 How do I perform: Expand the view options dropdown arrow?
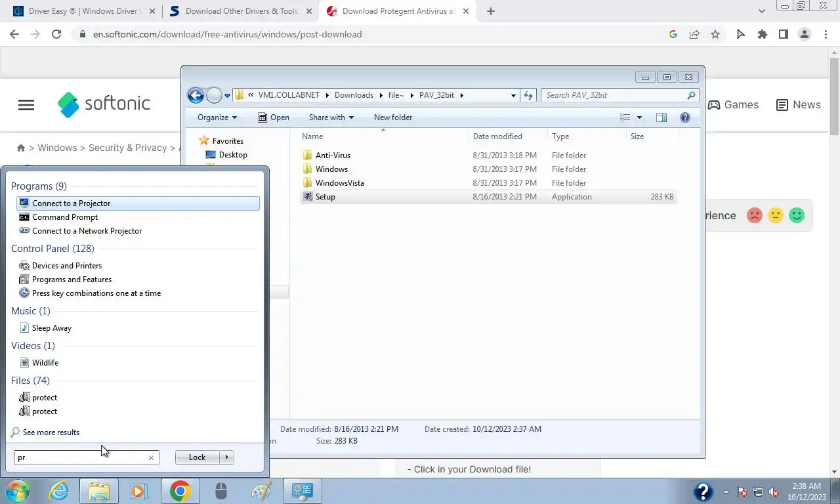click(x=639, y=117)
